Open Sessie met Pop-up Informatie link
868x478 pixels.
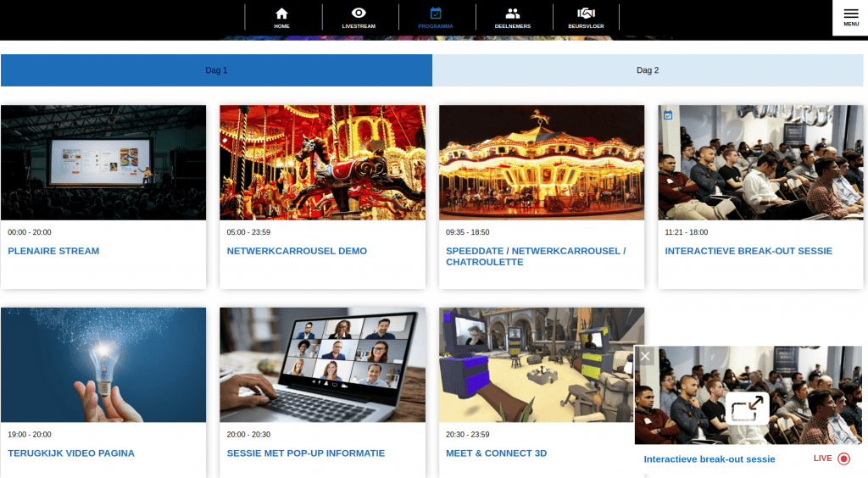[x=305, y=453]
